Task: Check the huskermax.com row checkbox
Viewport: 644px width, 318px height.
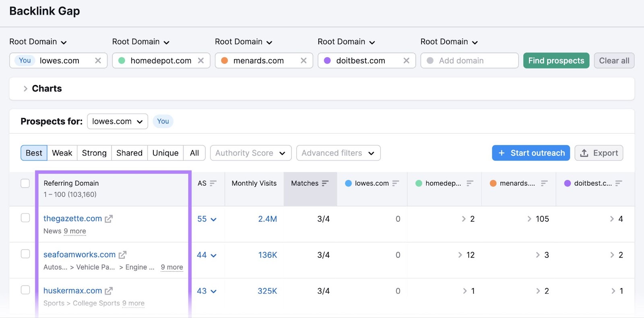Action: click(x=25, y=290)
